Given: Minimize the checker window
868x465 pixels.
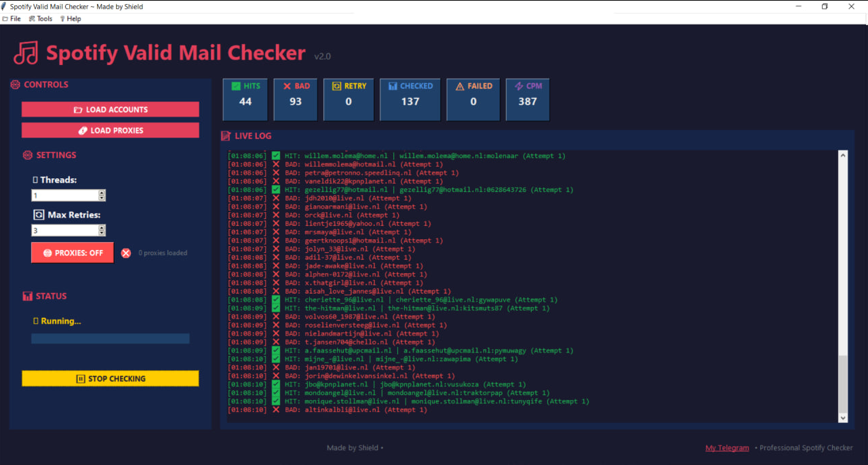Looking at the screenshot, I should (x=799, y=6).
